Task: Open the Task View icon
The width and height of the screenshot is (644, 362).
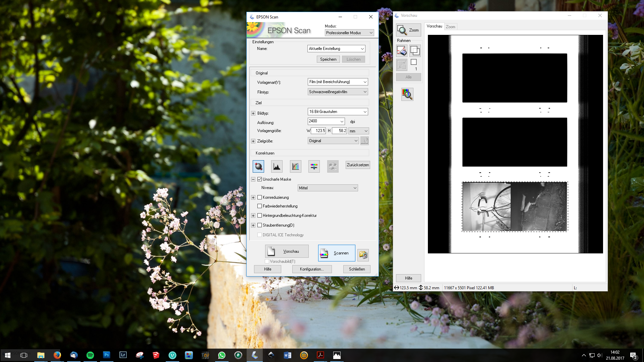Action: (24, 355)
